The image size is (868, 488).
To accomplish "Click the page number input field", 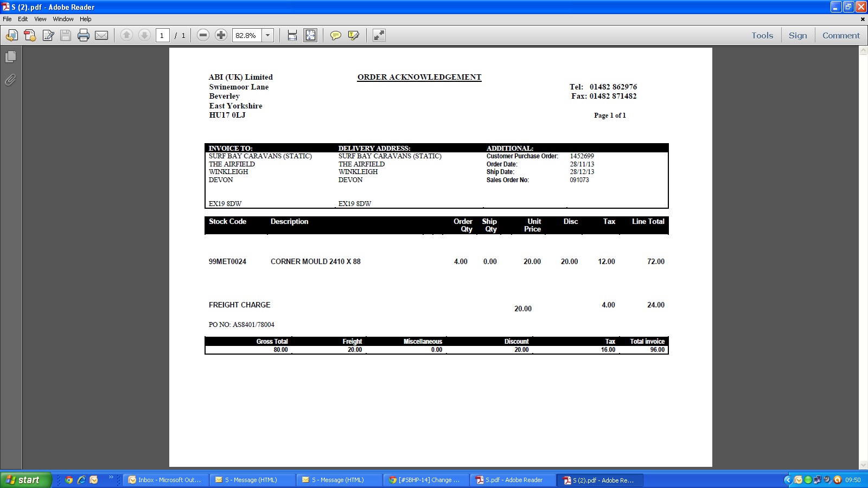I will click(x=162, y=36).
